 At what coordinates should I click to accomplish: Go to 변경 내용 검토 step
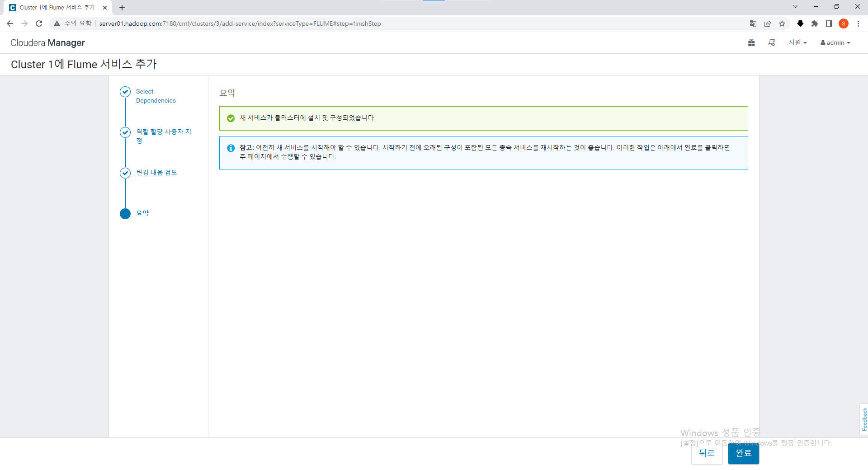pyautogui.click(x=156, y=172)
